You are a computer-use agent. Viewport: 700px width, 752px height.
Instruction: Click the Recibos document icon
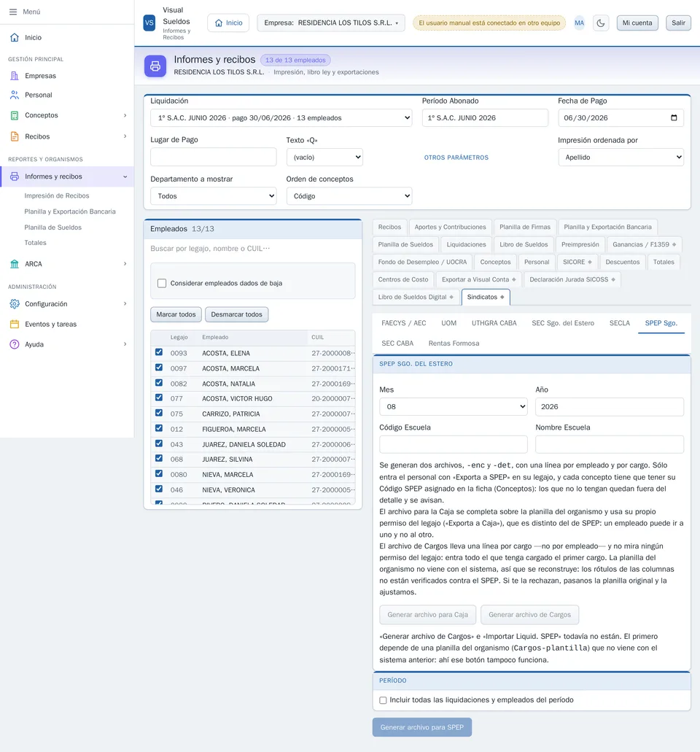[15, 136]
